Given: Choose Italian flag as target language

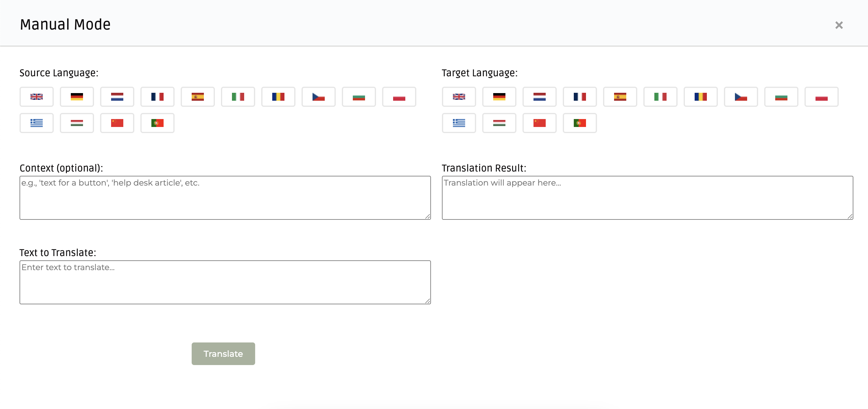Looking at the screenshot, I should pyautogui.click(x=660, y=97).
